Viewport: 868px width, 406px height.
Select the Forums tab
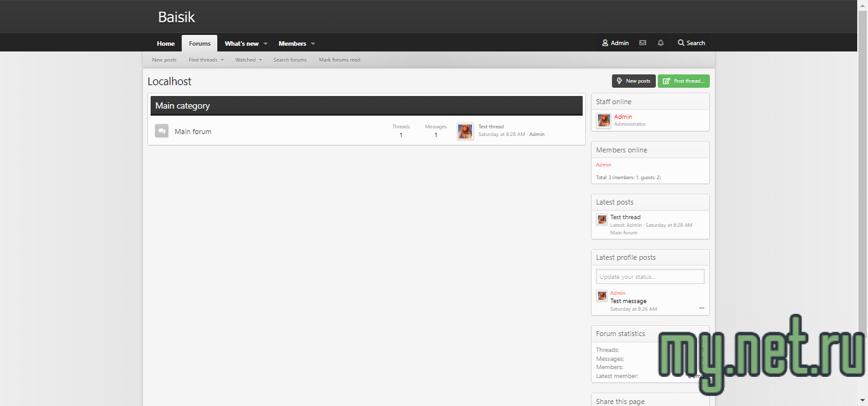click(x=200, y=44)
